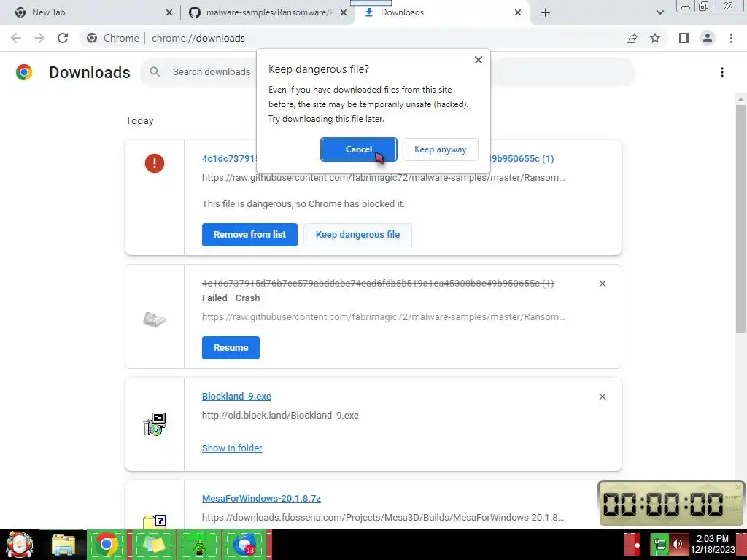Click the Failed - Crash status text
The image size is (747, 560).
[x=231, y=298]
